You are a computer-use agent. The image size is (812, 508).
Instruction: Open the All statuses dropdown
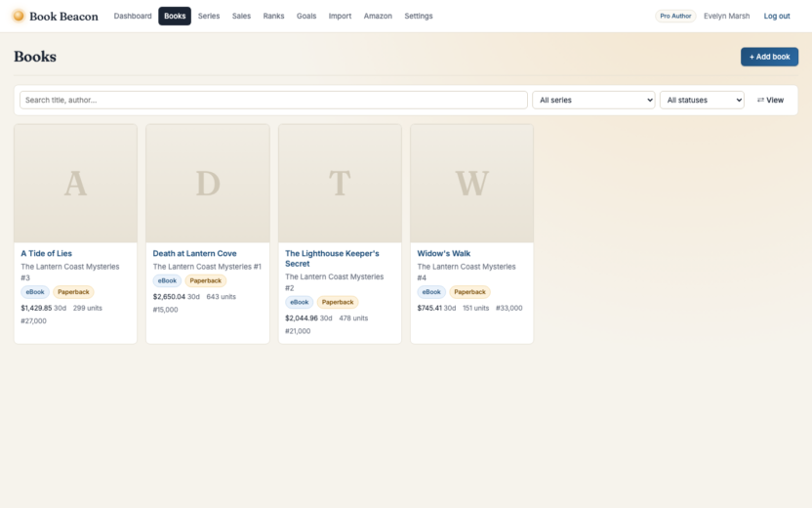coord(702,100)
